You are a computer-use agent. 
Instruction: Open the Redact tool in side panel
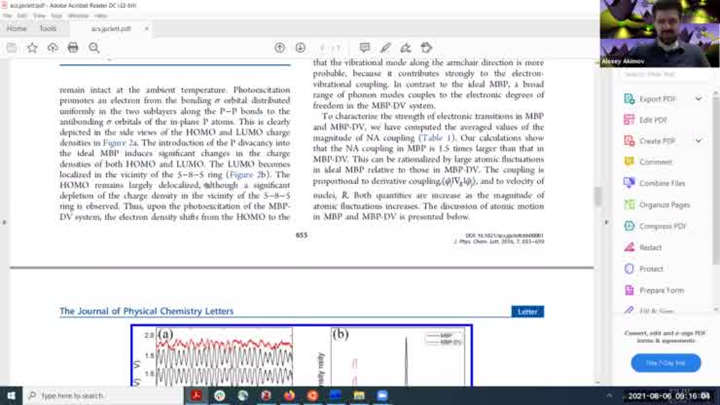pyautogui.click(x=650, y=247)
